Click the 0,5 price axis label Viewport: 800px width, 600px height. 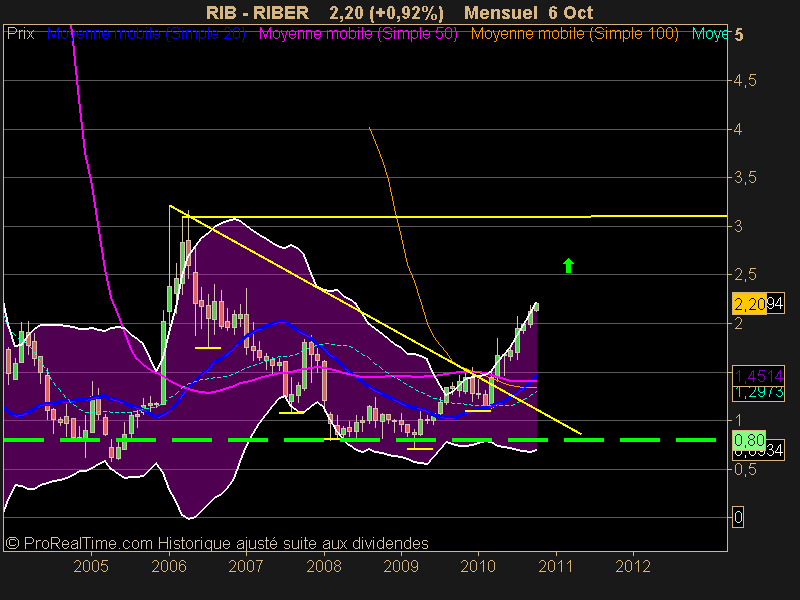point(745,469)
